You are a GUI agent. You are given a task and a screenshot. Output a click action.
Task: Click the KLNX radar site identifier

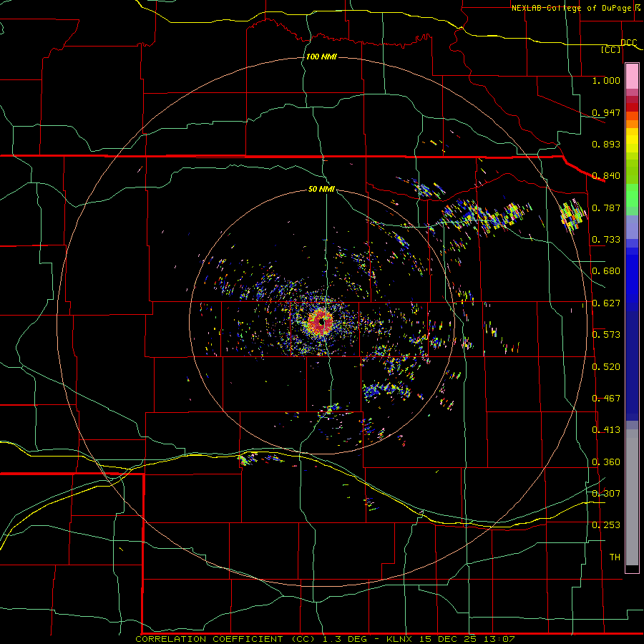399,639
